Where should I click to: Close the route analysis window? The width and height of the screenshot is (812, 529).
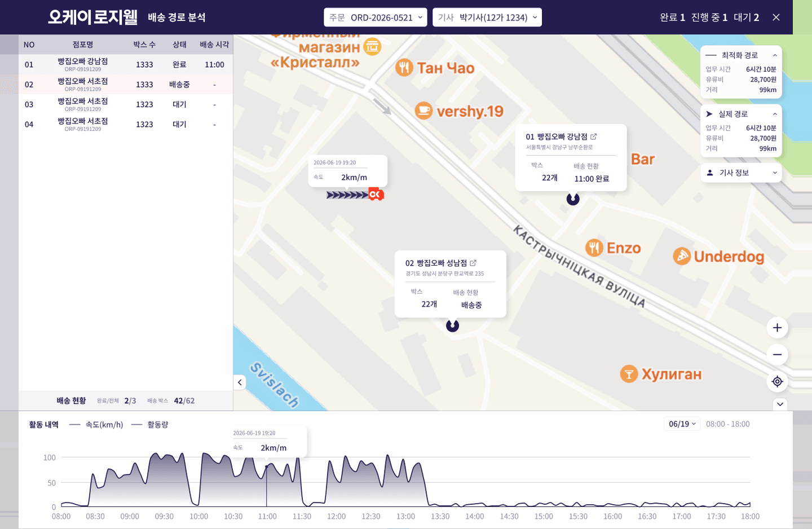[x=776, y=17]
